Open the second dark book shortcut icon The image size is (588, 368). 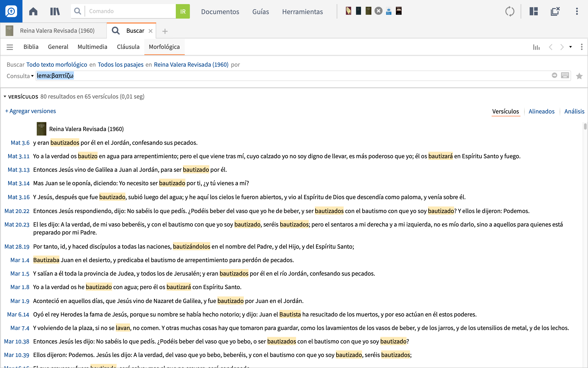[358, 11]
